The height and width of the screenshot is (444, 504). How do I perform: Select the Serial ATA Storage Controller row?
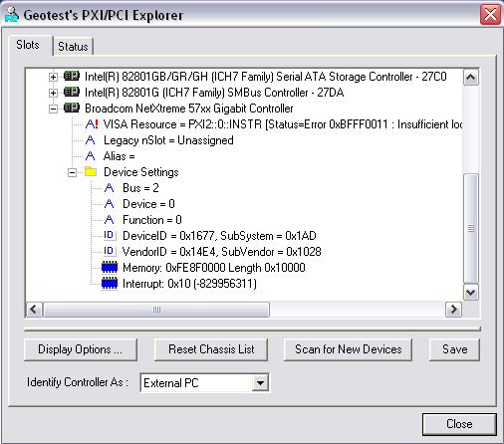(x=266, y=77)
